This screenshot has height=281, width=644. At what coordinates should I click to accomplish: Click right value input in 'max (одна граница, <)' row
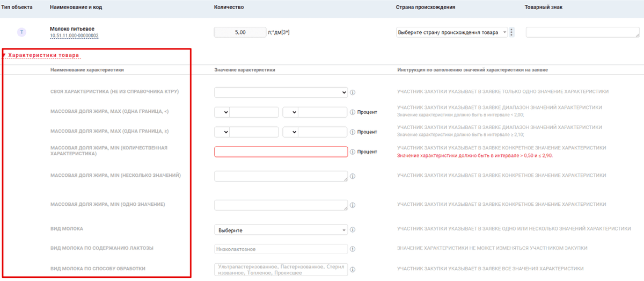click(x=323, y=112)
